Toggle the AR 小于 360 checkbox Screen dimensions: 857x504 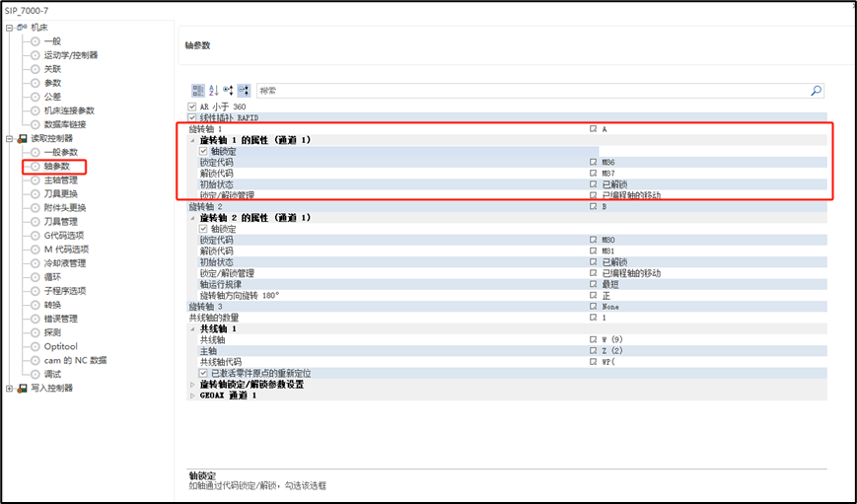pyautogui.click(x=192, y=107)
